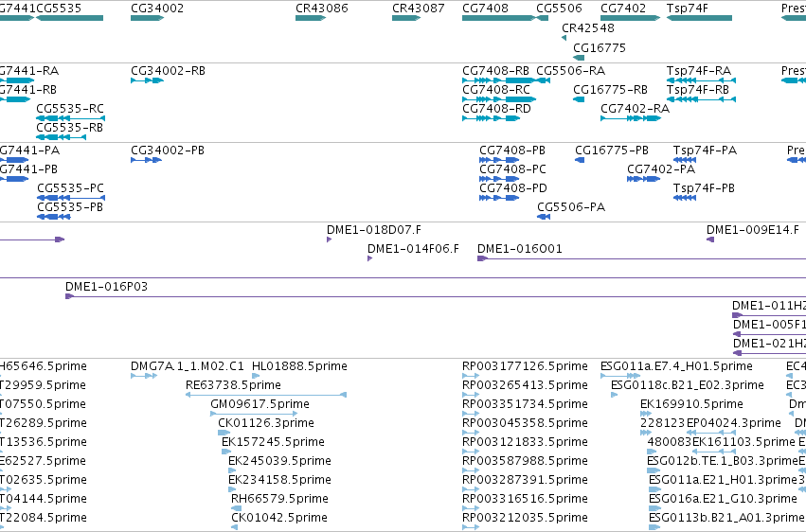Open the CG34002-RB transcript label
The height and width of the screenshot is (532, 806).
coord(168,70)
